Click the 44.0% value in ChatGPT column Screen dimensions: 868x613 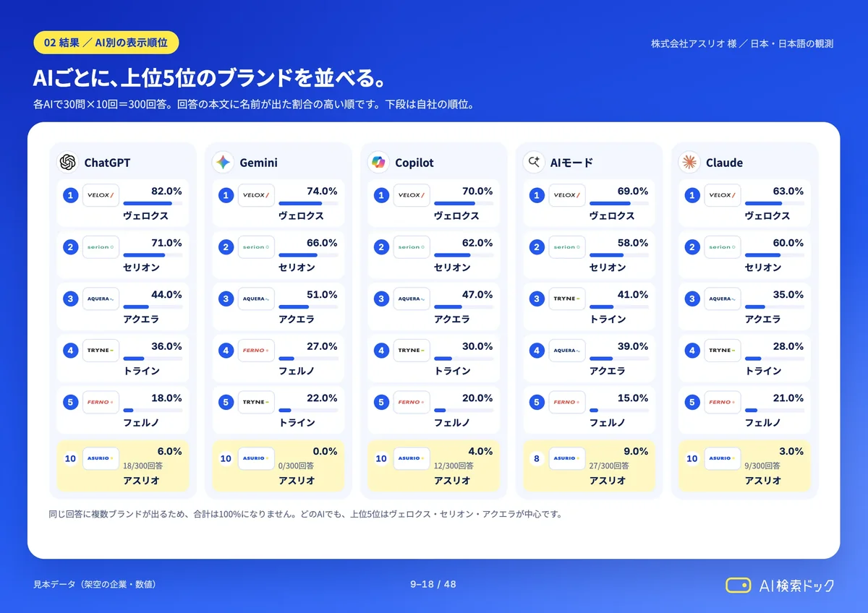pos(166,294)
